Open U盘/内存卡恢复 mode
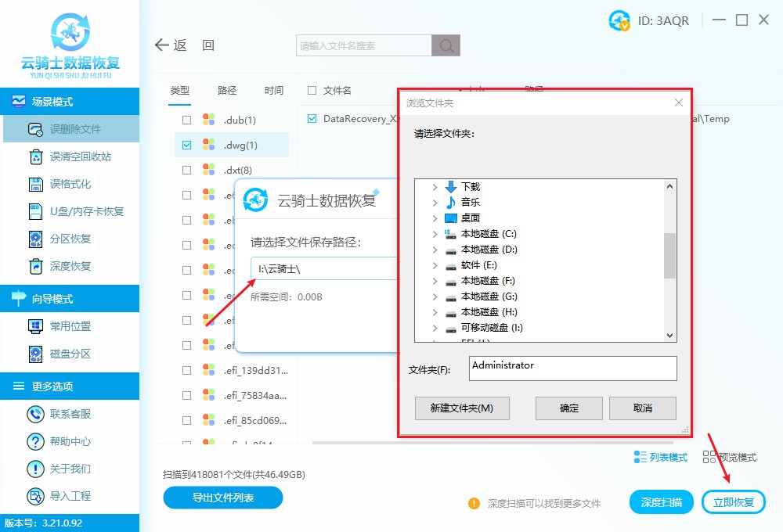The width and height of the screenshot is (783, 532). 35,211
